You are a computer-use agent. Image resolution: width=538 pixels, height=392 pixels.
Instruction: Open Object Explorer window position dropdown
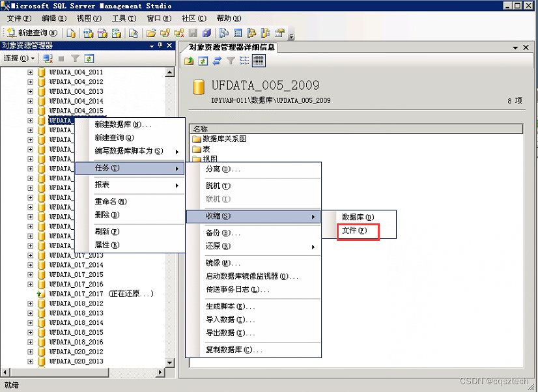(152, 46)
